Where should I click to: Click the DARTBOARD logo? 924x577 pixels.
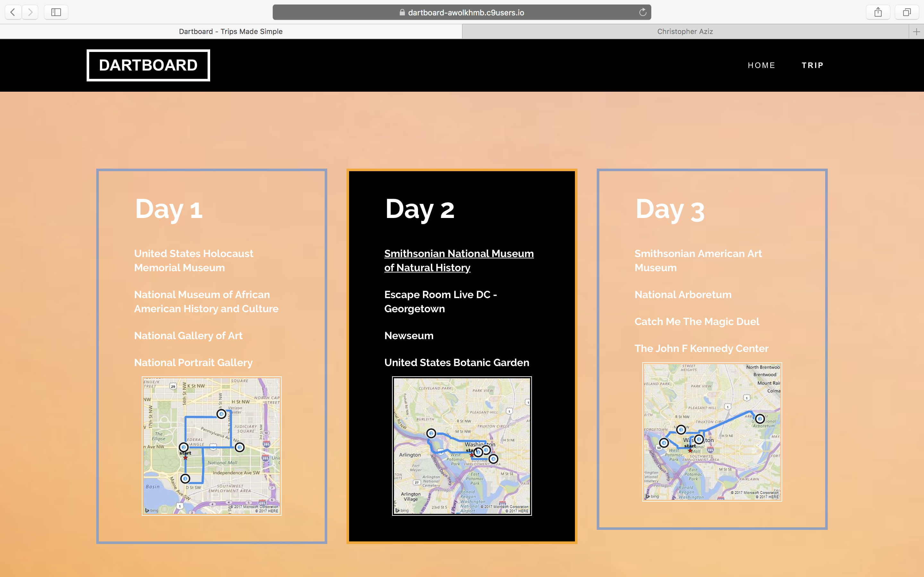(x=148, y=65)
